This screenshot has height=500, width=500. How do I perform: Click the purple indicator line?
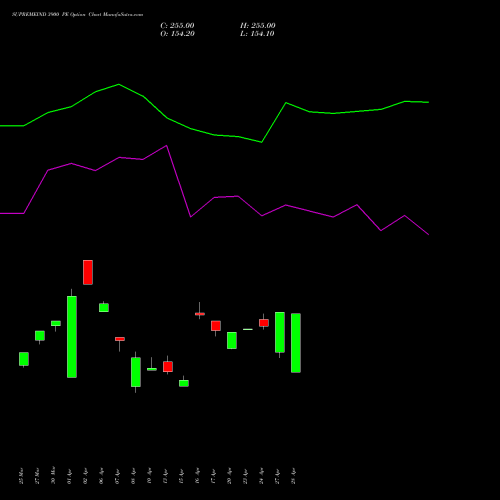(x=214, y=197)
